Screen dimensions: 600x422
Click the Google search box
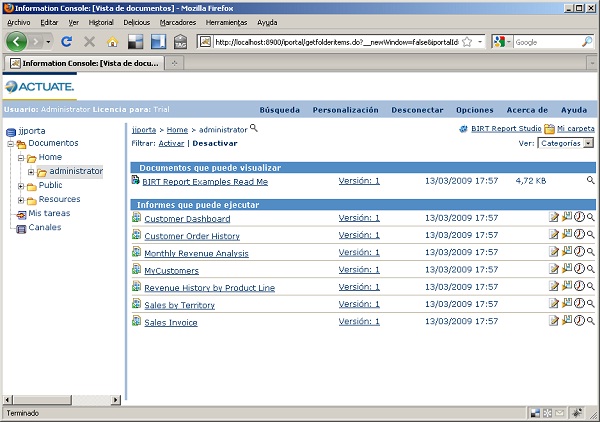click(547, 42)
